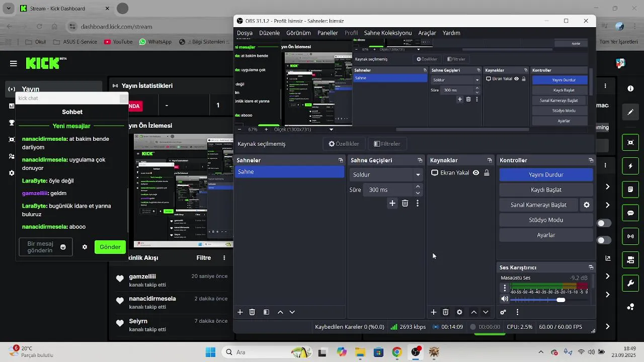Open chat settings gear in kick chat
The image size is (644, 362).
(x=85, y=247)
